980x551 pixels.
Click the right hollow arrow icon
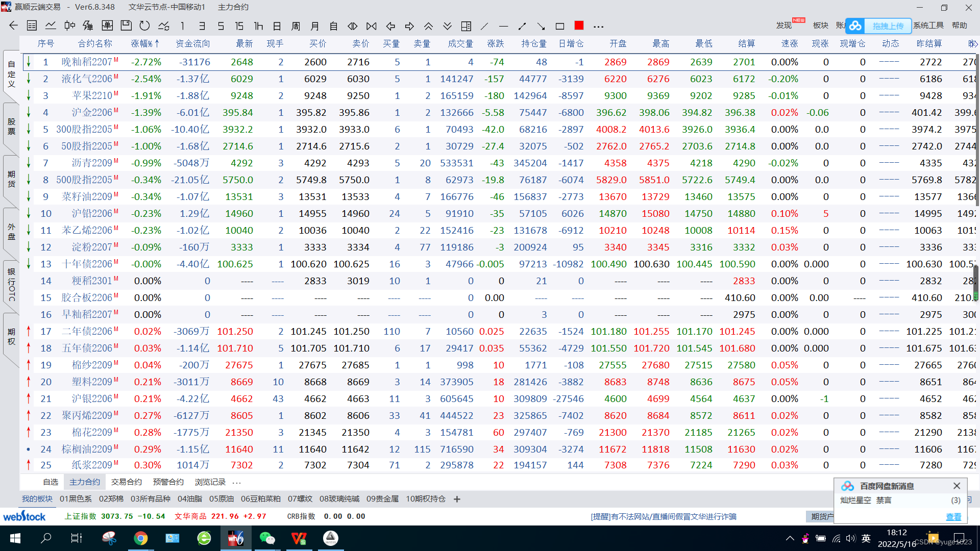pyautogui.click(x=409, y=26)
